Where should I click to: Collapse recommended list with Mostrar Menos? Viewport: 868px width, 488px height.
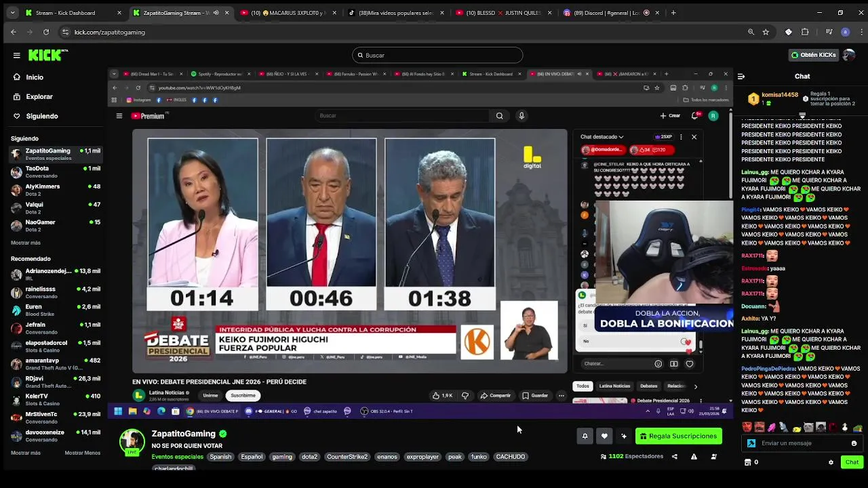83,453
